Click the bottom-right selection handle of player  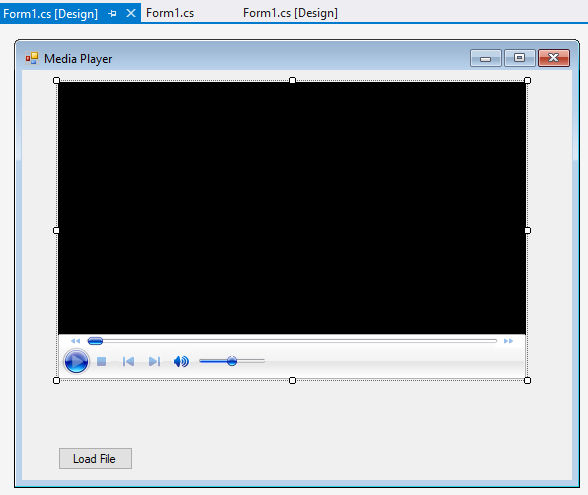527,380
